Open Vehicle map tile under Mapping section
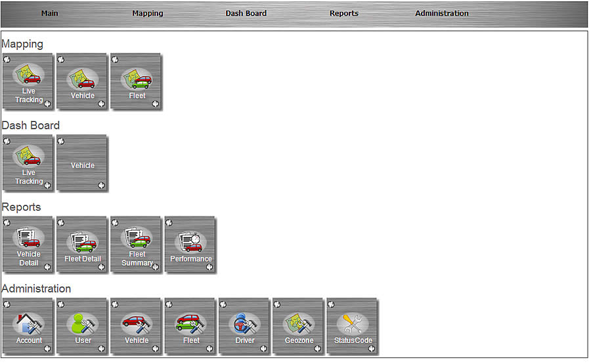591x364 pixels. pos(82,81)
